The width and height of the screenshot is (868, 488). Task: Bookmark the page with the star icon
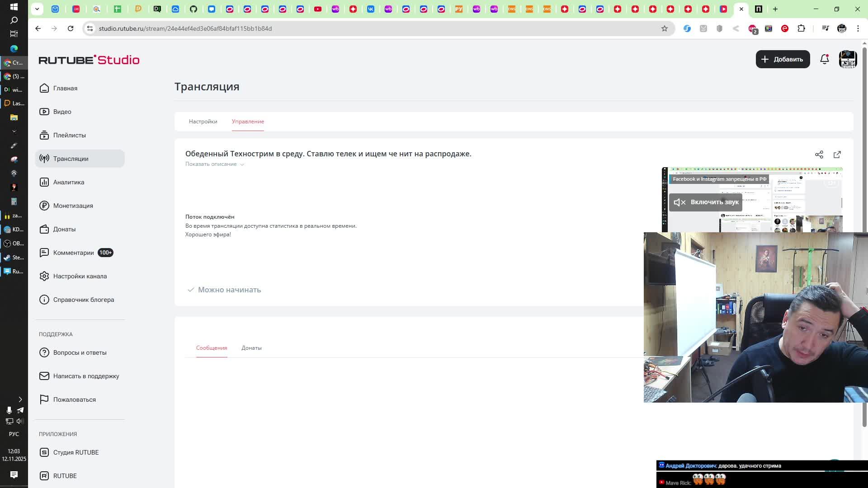tap(664, 28)
